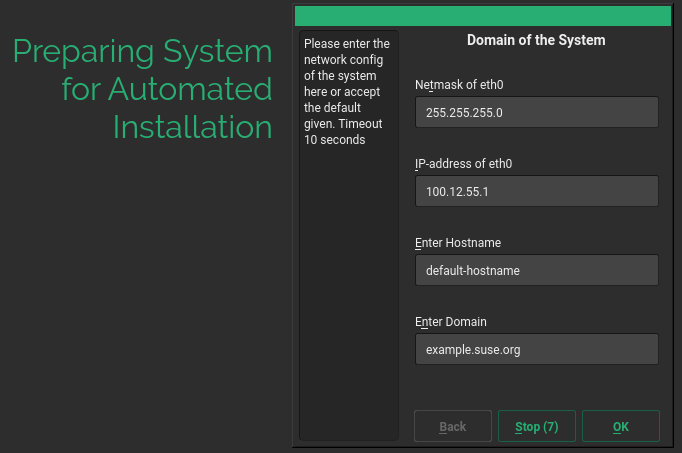Select the Enter Domain input field
The height and width of the screenshot is (453, 682).
(536, 349)
